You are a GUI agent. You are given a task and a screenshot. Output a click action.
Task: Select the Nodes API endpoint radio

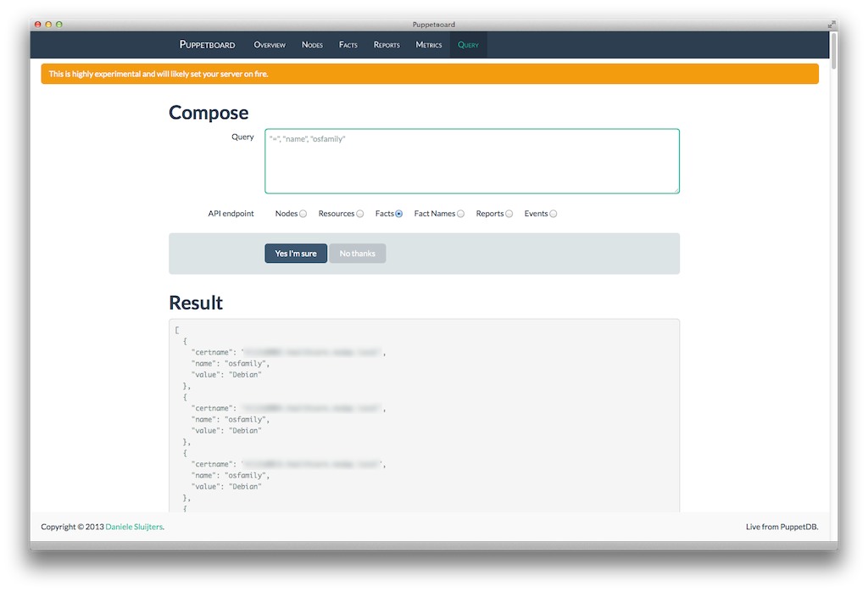[x=303, y=215]
